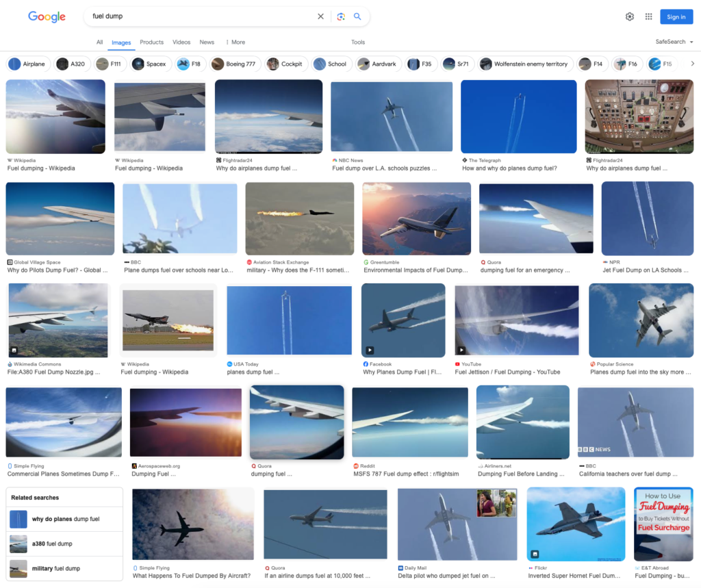Play the YouTube Fuel Jettison video thumbnail
The image size is (701, 588).
(x=516, y=320)
